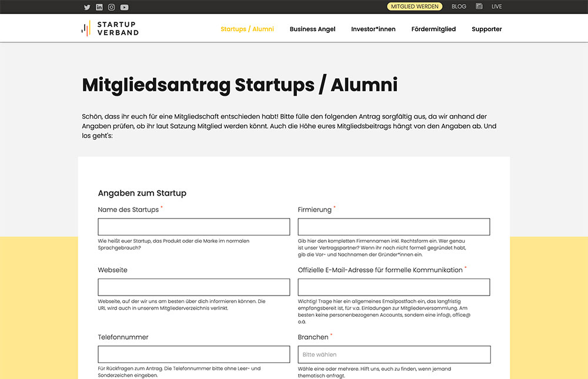
Task: Open the BLOG link
Action: (459, 6)
